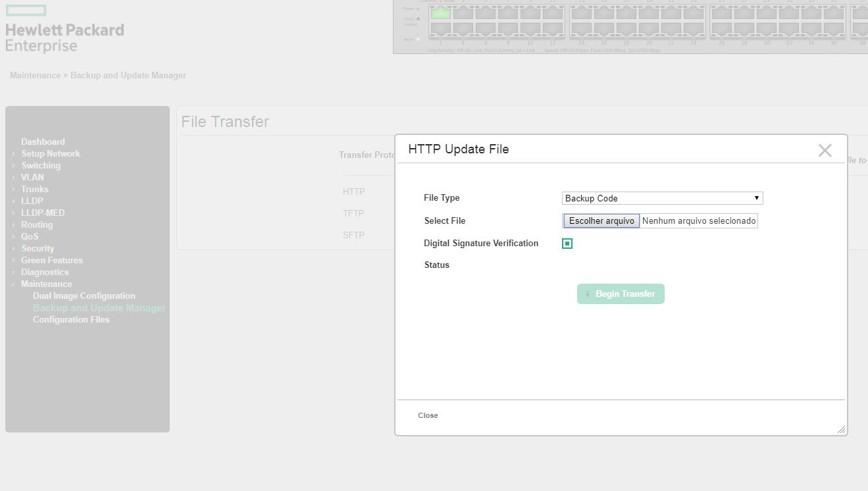Close the HTTP Update File dialog via X
868x491 pixels.
point(825,150)
